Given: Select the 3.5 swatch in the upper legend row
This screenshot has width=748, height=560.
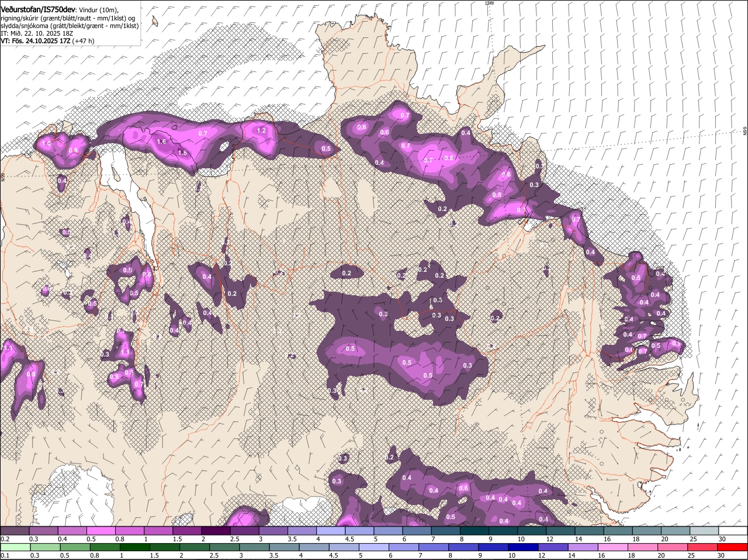Looking at the screenshot, I should [302, 531].
